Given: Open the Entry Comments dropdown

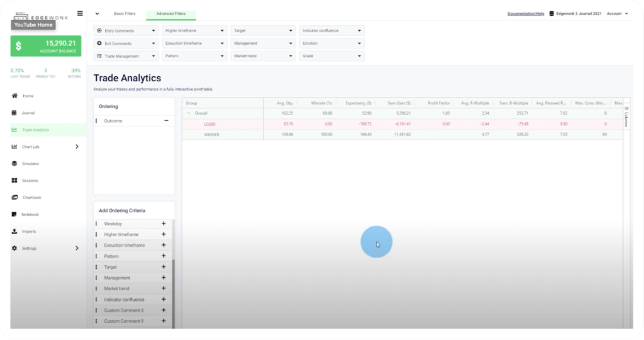Looking at the screenshot, I should 126,30.
